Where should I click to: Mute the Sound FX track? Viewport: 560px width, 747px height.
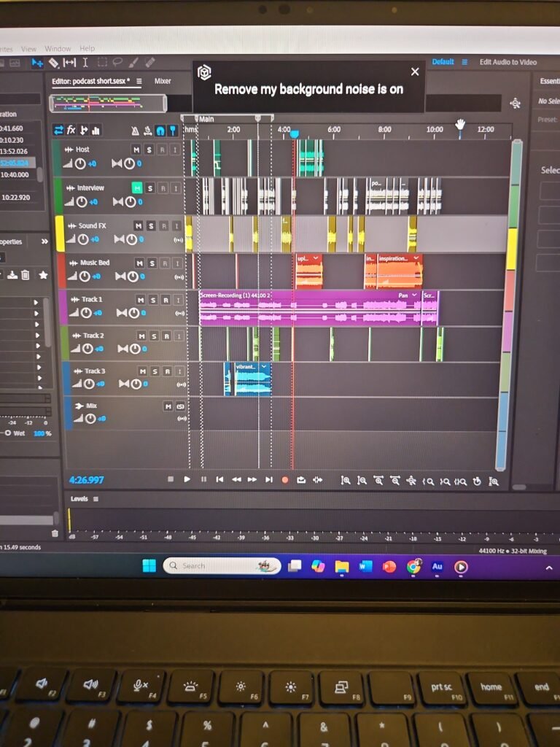(138, 226)
